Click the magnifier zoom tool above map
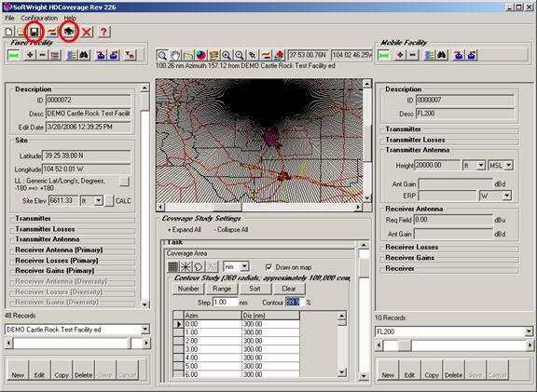Screen dimensions: 537x392 (162, 55)
